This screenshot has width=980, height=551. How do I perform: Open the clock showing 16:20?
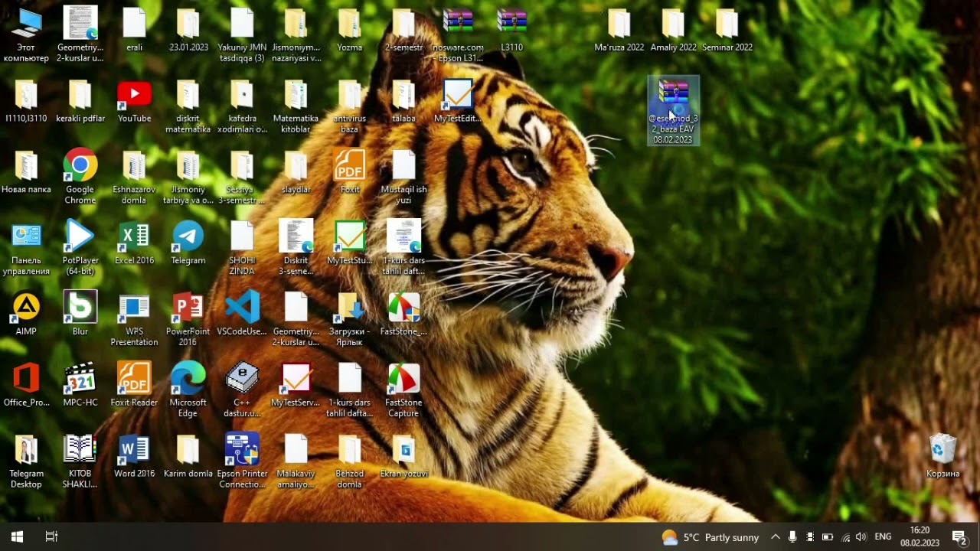tap(920, 536)
